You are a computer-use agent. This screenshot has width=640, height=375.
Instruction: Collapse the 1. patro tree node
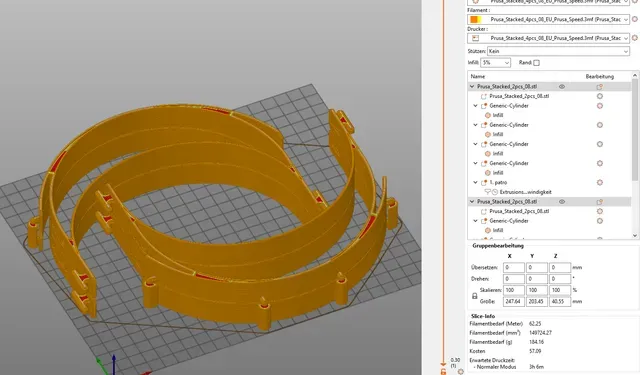(x=476, y=182)
